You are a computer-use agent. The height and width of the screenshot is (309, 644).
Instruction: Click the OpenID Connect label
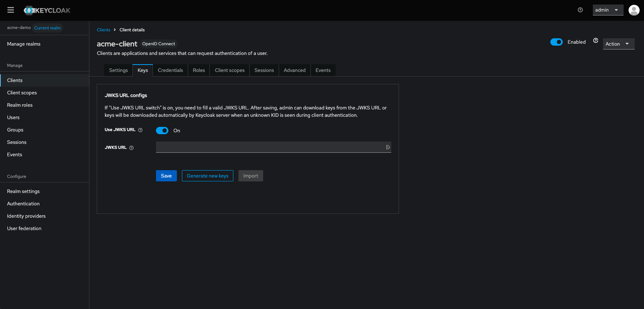159,44
